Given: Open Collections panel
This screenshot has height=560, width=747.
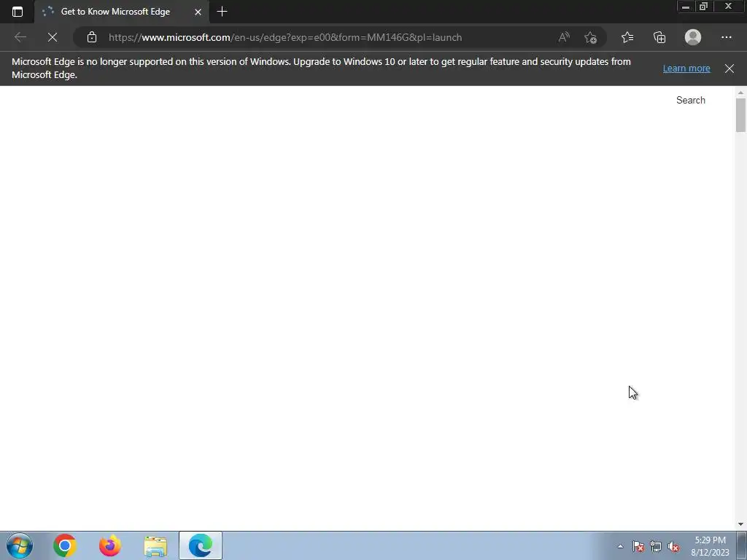Looking at the screenshot, I should (659, 37).
